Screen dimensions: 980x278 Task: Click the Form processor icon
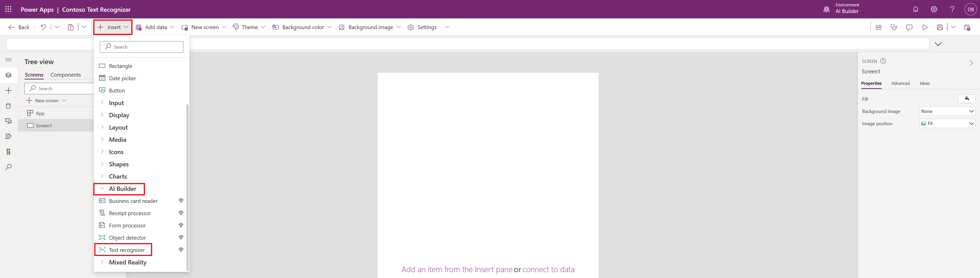(102, 225)
